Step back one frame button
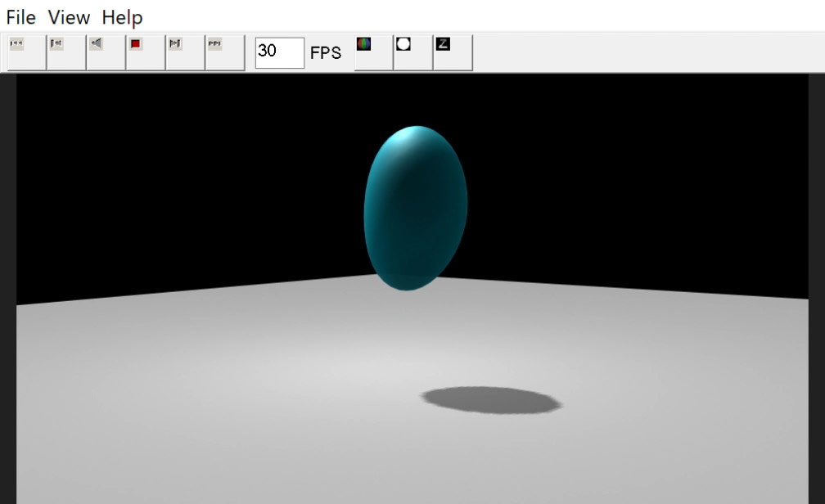Screen dimensions: 825x504 click(x=66, y=52)
